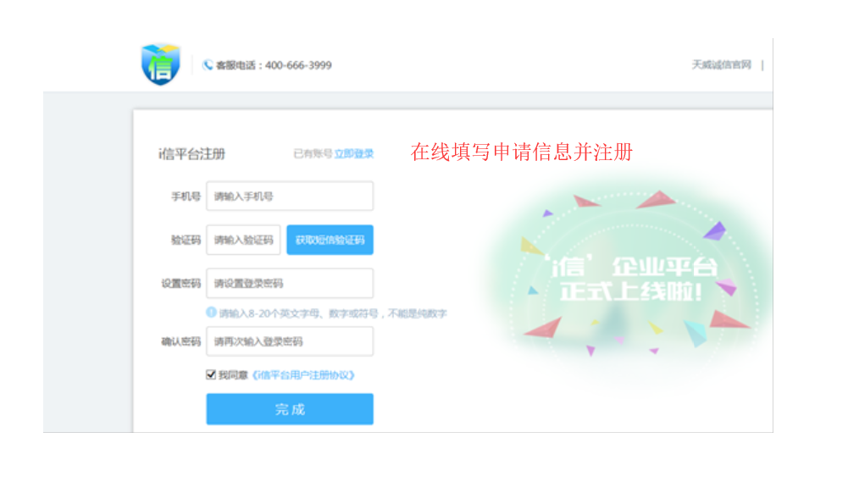This screenshot has width=848, height=504.
Task: Open the 天威诚信官网 link
Action: (721, 65)
